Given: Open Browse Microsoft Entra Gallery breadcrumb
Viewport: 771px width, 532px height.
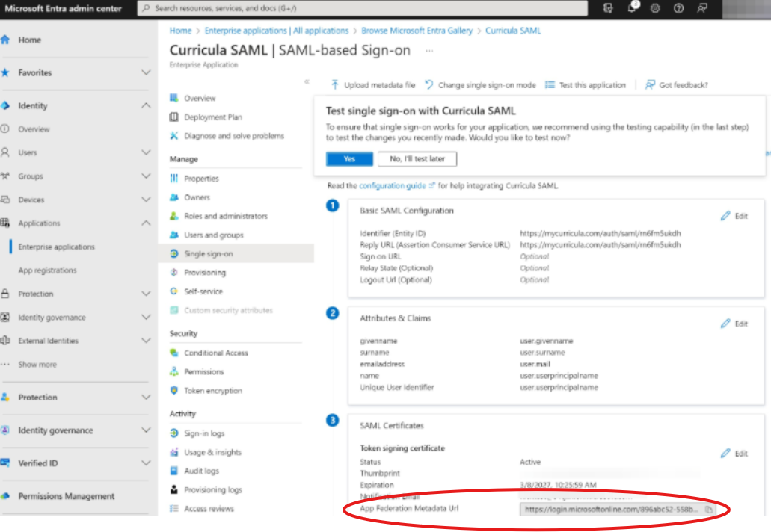Looking at the screenshot, I should 417,31.
